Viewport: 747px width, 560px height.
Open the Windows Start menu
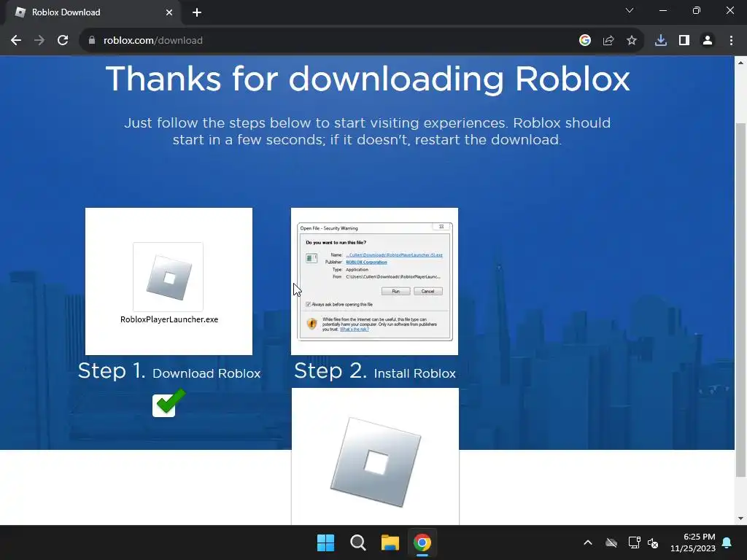326,542
